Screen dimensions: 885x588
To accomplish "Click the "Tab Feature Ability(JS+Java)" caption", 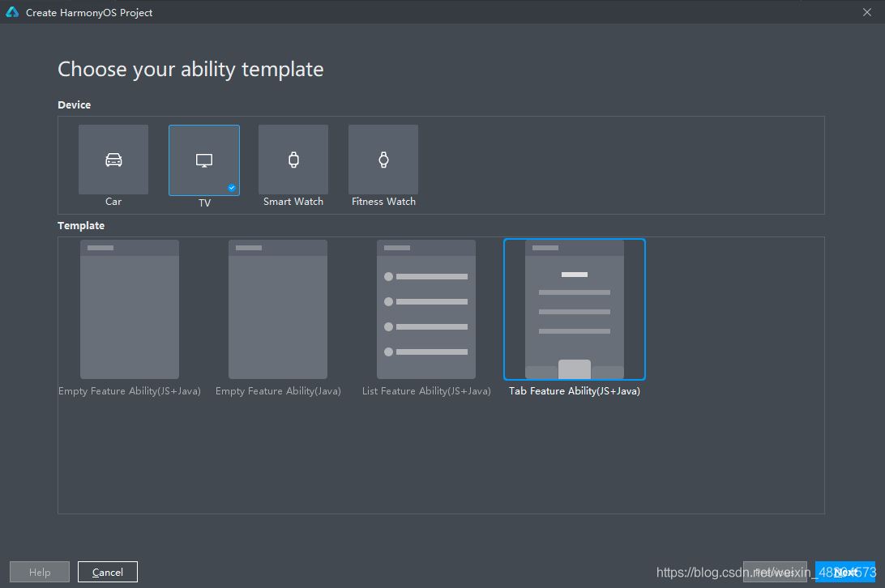I will 575,391.
